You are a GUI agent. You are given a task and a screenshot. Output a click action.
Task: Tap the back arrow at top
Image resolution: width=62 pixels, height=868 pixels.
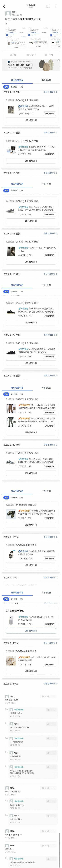(4, 6)
